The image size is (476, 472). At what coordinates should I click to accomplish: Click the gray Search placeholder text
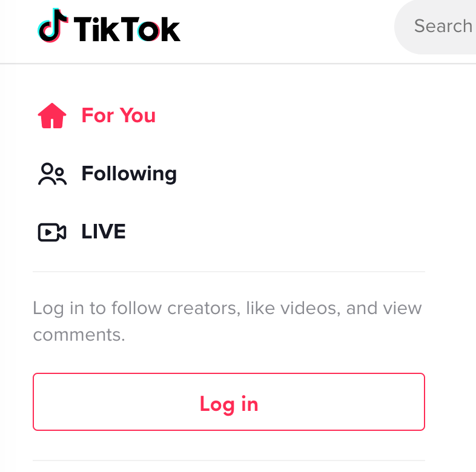point(443,26)
